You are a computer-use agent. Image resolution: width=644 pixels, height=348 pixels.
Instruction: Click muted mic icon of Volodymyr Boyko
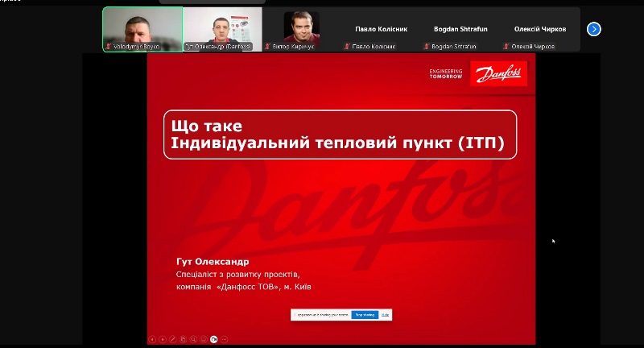point(109,47)
